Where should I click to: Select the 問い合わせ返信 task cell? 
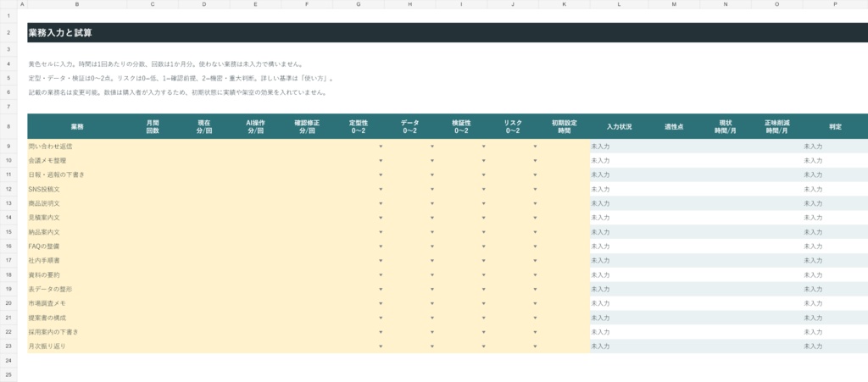click(77, 147)
